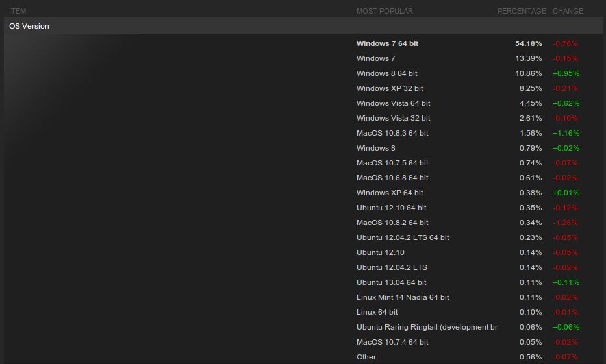The image size is (606, 364).
Task: Click the 0.56% percentage value
Action: click(x=531, y=357)
